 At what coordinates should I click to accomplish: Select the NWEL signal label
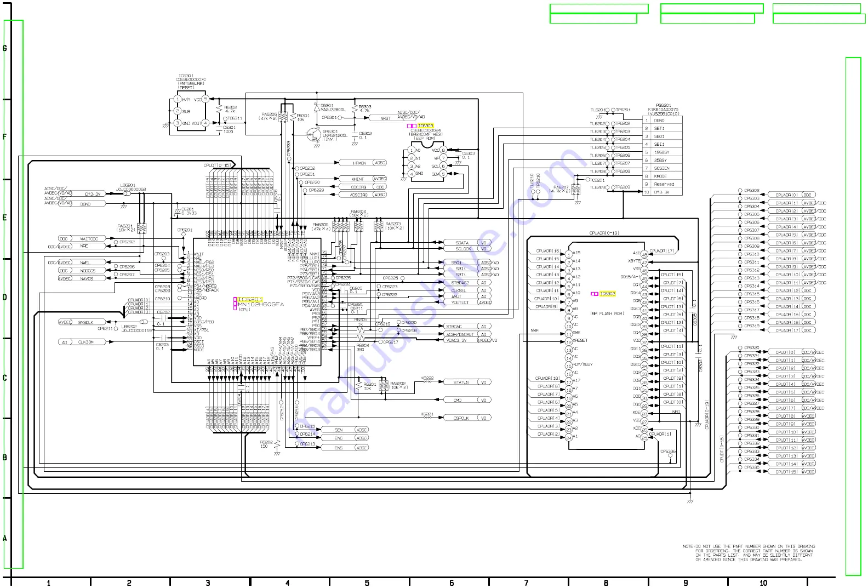tap(84, 263)
